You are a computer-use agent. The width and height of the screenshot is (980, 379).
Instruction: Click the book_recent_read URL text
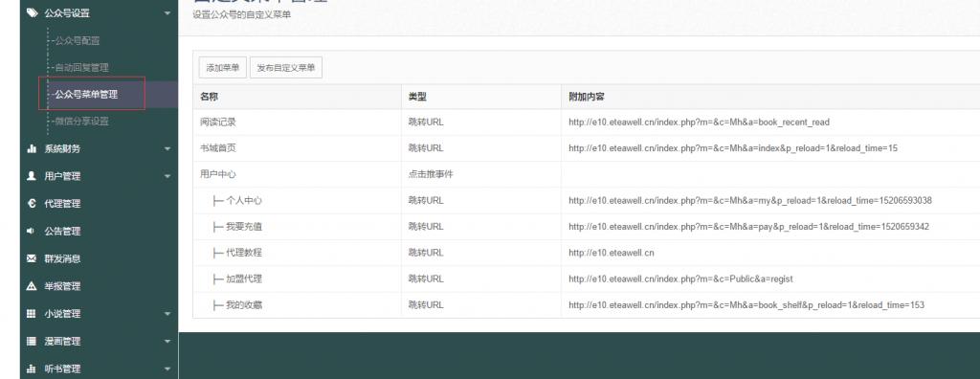coord(699,122)
